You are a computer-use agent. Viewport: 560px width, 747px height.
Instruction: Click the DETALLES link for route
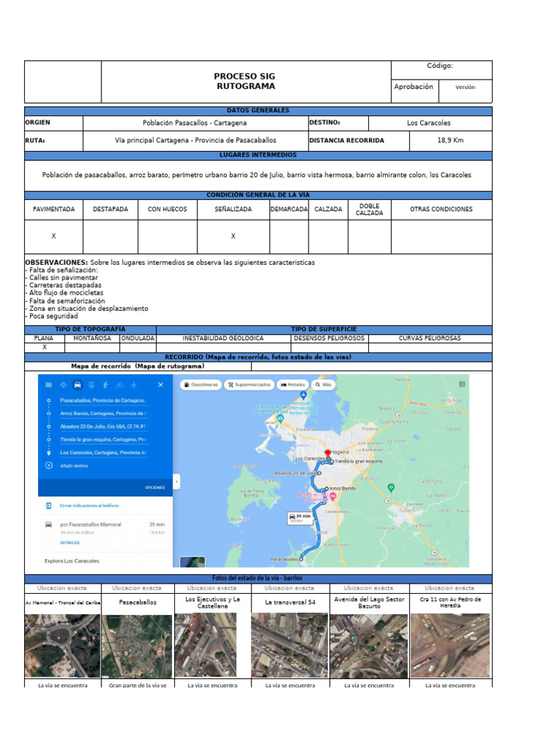point(69,543)
